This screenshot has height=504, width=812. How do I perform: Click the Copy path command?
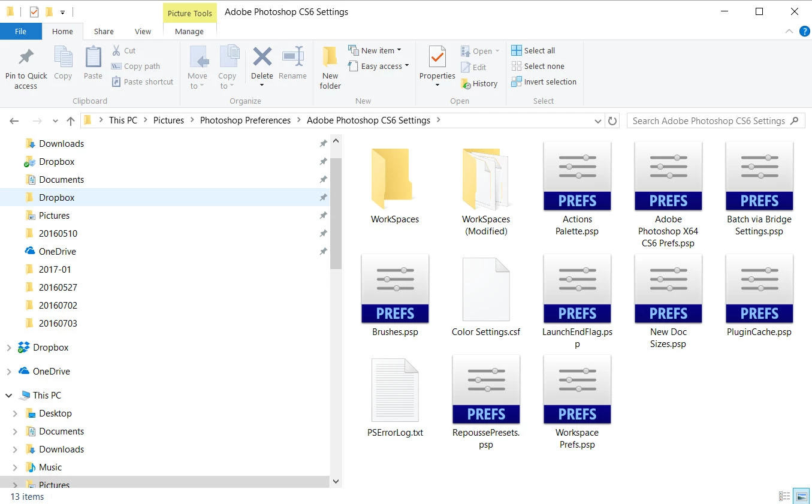136,66
